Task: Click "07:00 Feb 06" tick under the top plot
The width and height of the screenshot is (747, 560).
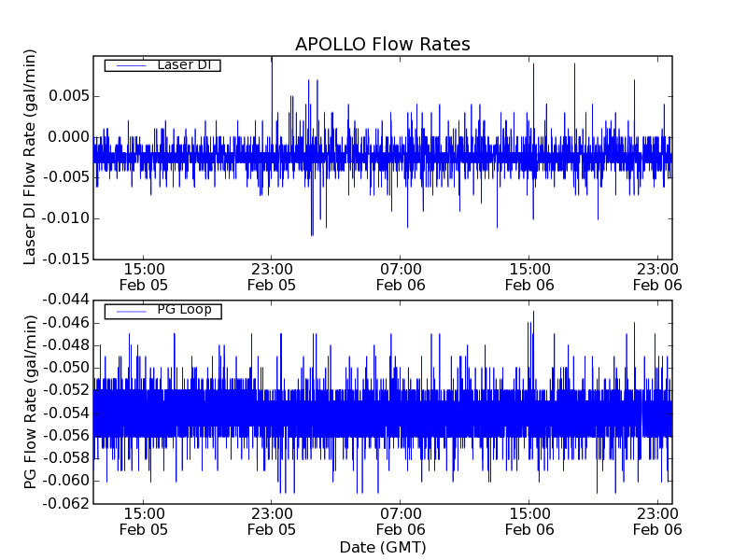Action: pyautogui.click(x=401, y=275)
